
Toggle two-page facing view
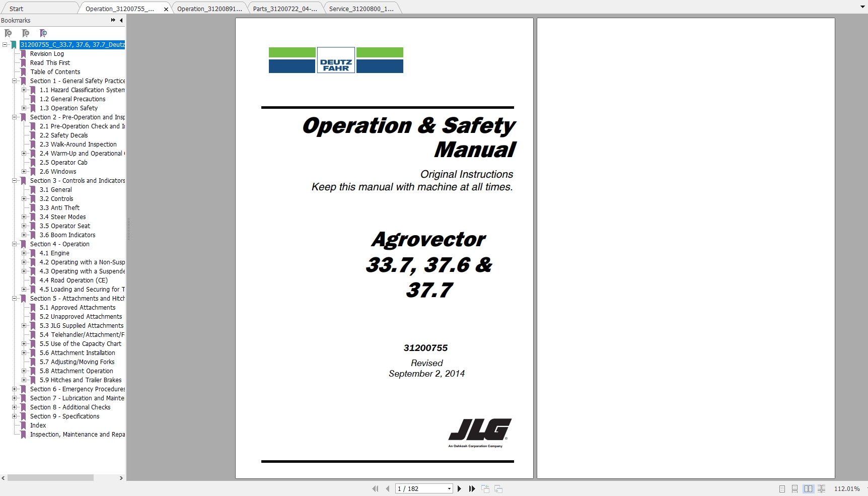(808, 488)
